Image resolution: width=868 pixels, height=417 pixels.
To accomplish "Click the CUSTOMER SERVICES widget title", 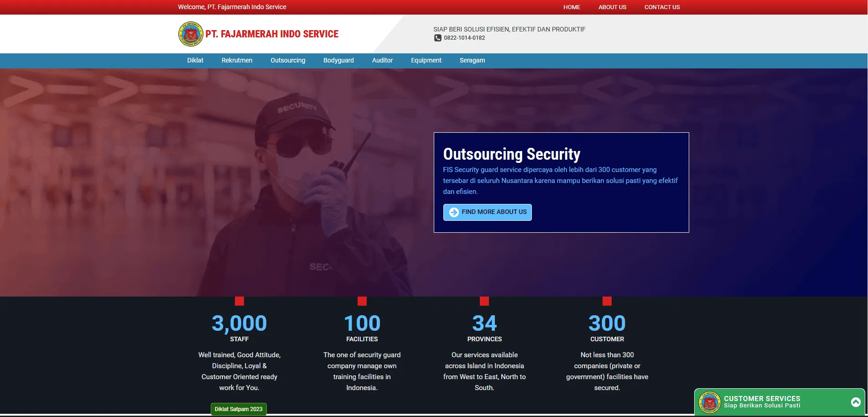I will tap(762, 399).
